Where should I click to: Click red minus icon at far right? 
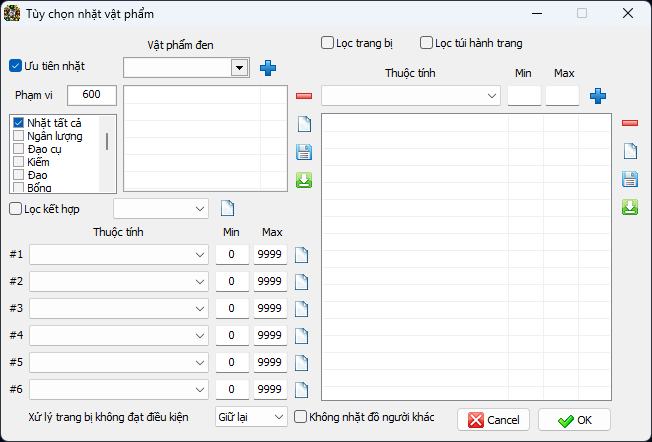630,123
